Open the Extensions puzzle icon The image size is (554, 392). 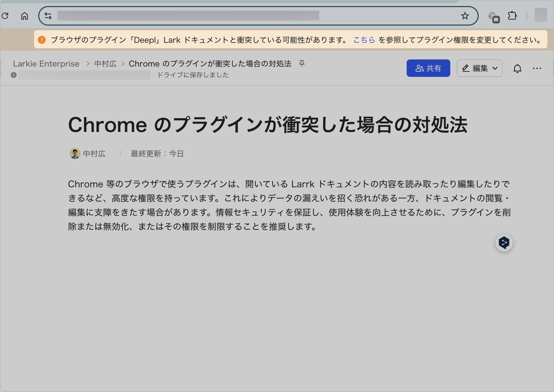(x=512, y=16)
